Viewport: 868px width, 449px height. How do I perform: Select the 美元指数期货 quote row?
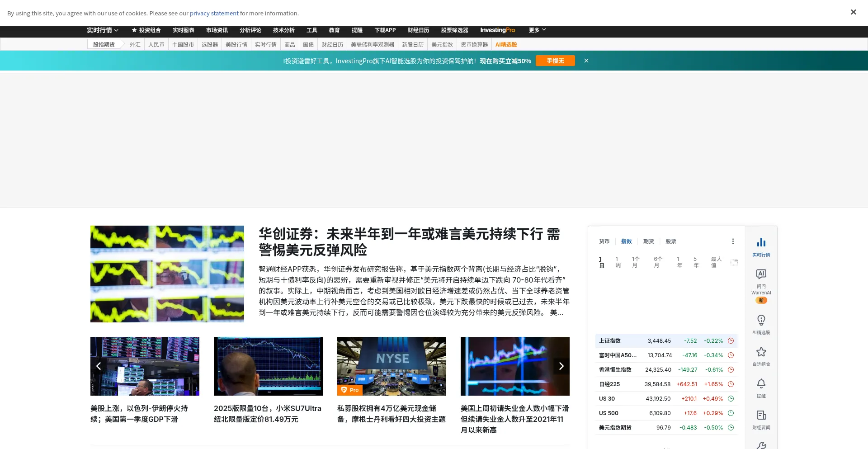click(666, 428)
